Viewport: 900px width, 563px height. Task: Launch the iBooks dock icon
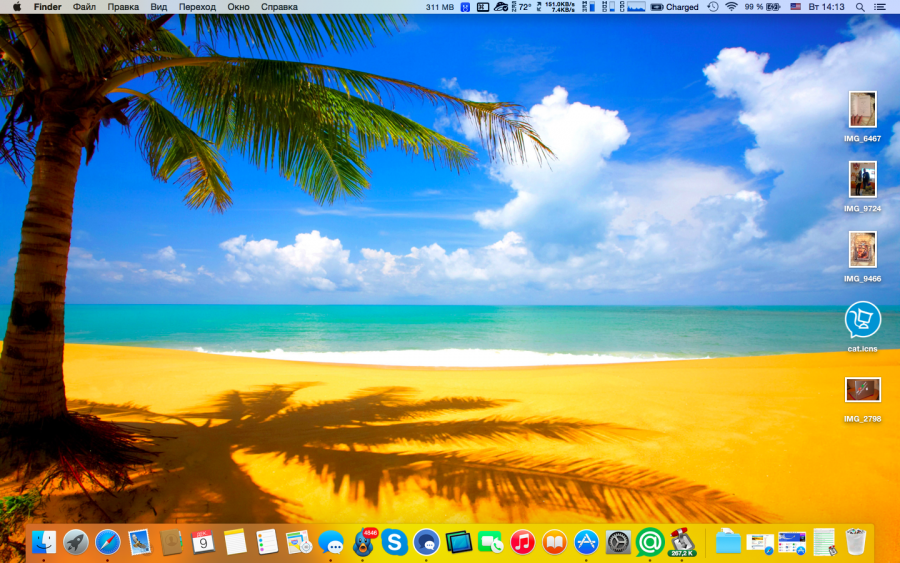point(554,542)
